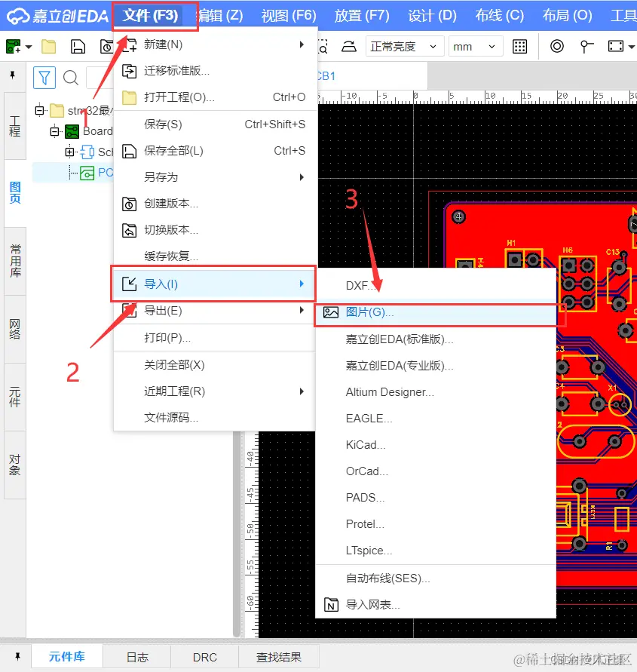
Task: Choose 文件源码... menu entry
Action: [x=216, y=417]
